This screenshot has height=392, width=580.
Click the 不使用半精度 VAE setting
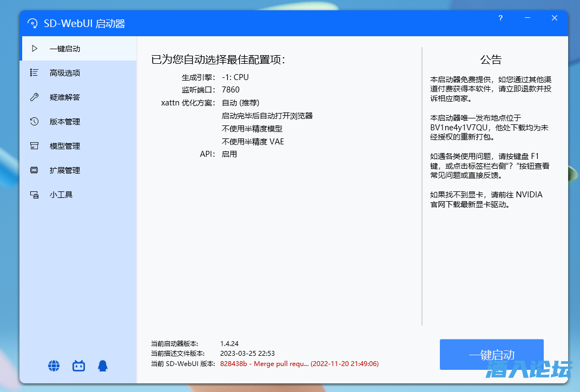pos(253,142)
